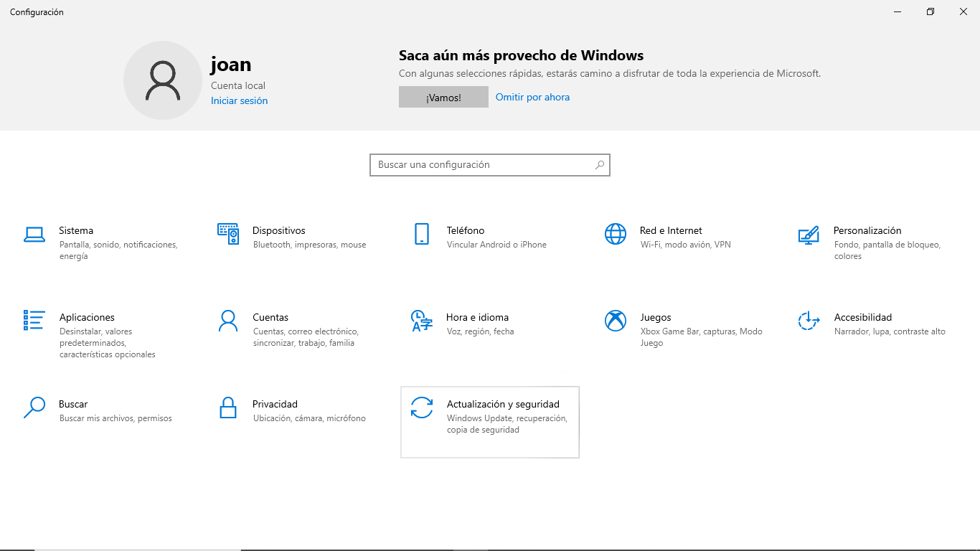The height and width of the screenshot is (551, 980).
Task: Click the Red e Internet globe icon
Action: coord(616,234)
